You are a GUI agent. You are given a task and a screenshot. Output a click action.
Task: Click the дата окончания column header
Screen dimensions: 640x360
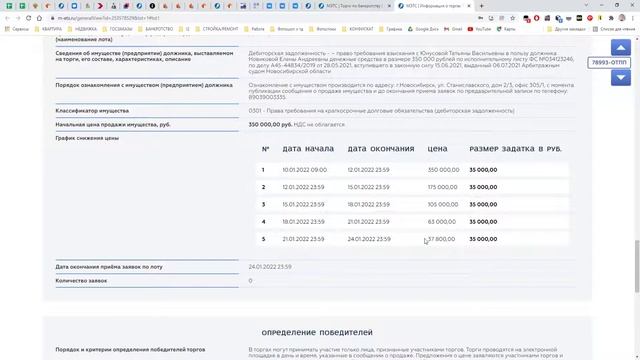[381, 149]
